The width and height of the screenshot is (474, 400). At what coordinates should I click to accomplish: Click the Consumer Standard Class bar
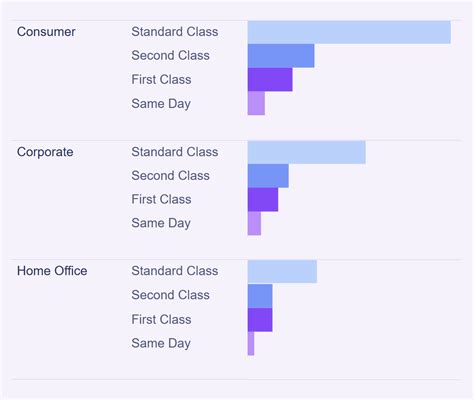point(349,32)
